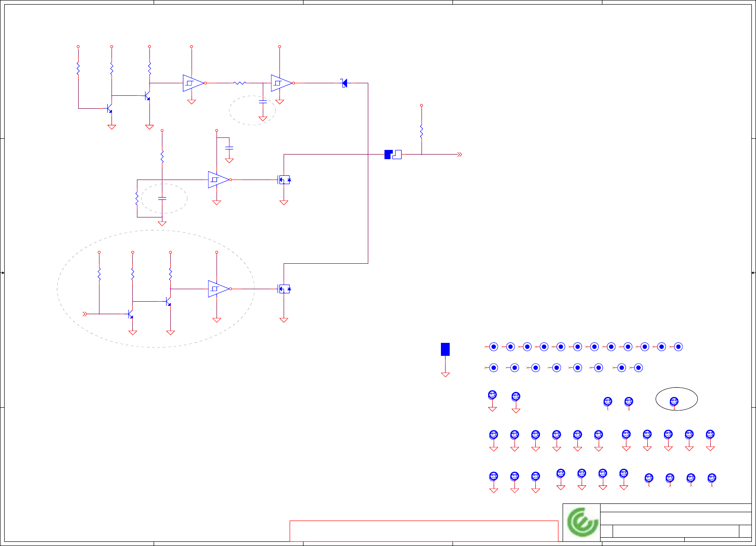Select the Schmitt buffer feeding the Zener diode
This screenshot has width=756, height=546.
click(282, 83)
